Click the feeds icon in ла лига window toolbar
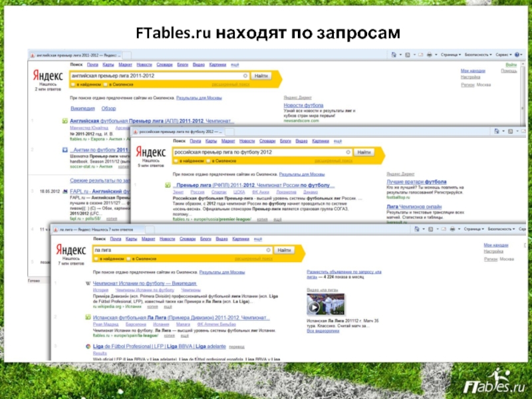 coord(431,229)
